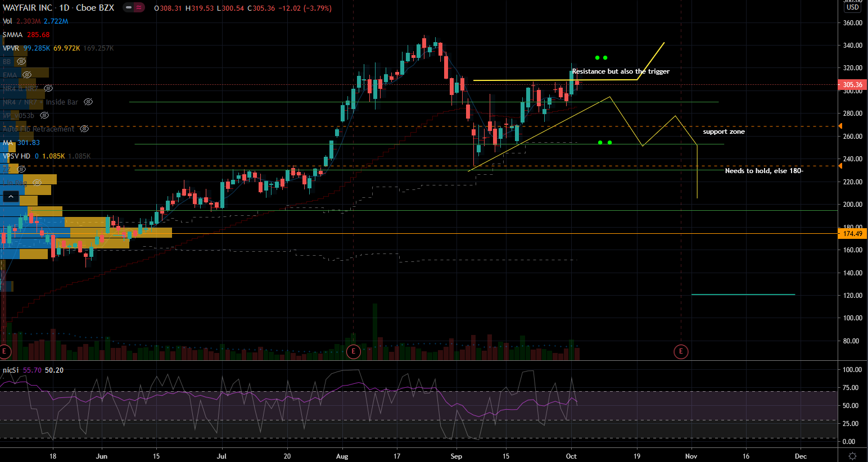Select the 'Needs to hold, else 180-' annotation
This screenshot has height=462, width=868.
pos(764,170)
